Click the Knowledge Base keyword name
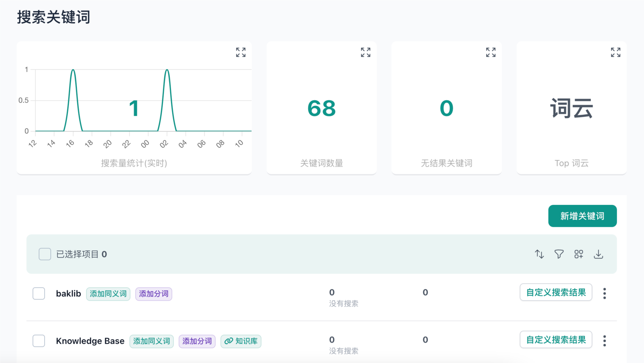 pos(90,341)
